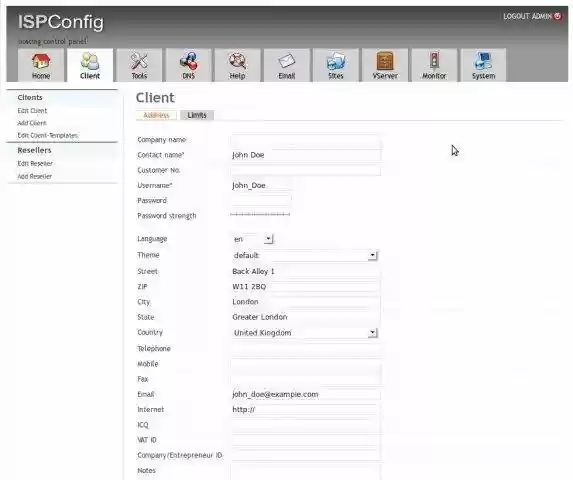Click the Clients sidebar heading

(x=30, y=98)
